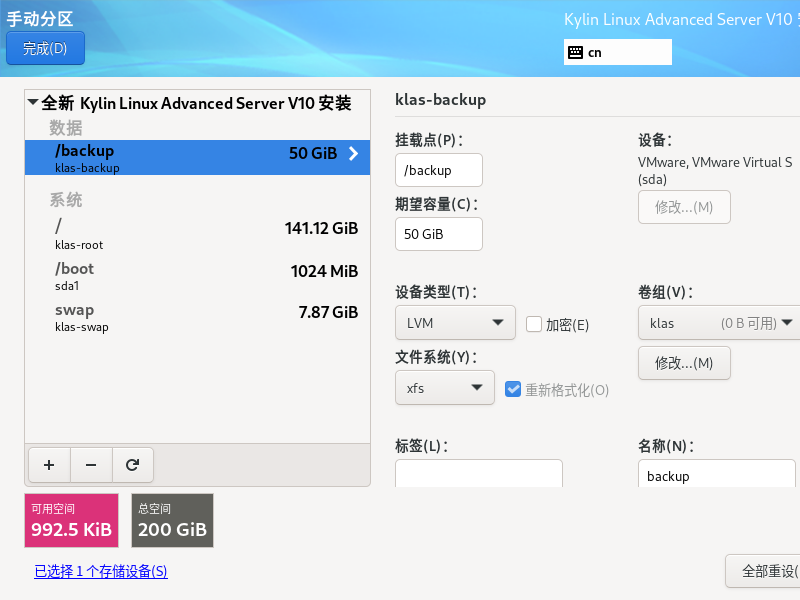Viewport: 800px width, 600px height.
Task: Click 修改...(M) under the volume group
Action: [x=684, y=362]
